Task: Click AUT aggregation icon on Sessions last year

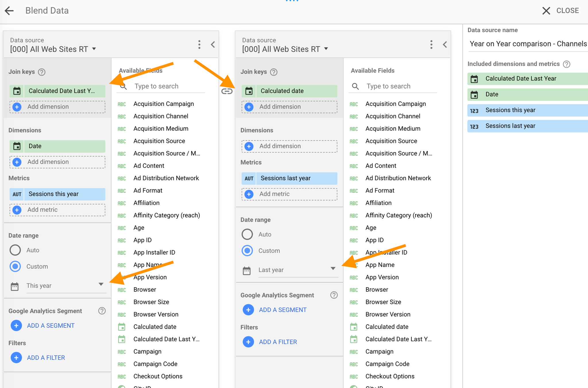Action: (x=249, y=178)
